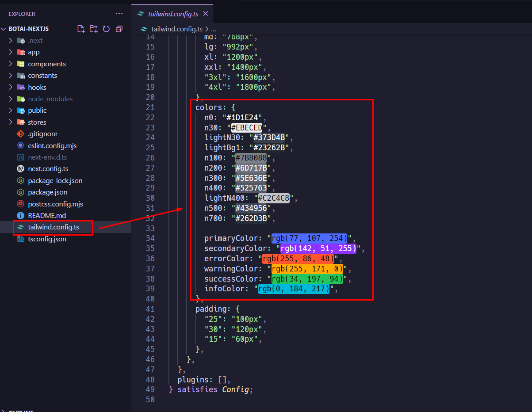Open postcss.config.mjs file
The height and width of the screenshot is (412, 532).
coord(55,204)
